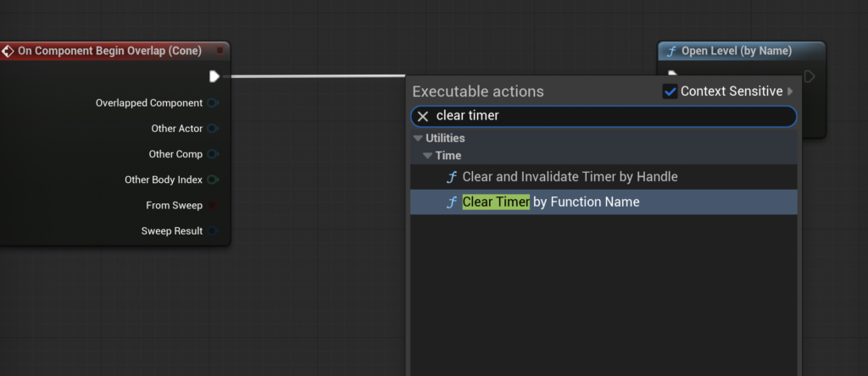Collapse the Utilities category
868x376 pixels.
click(418, 138)
